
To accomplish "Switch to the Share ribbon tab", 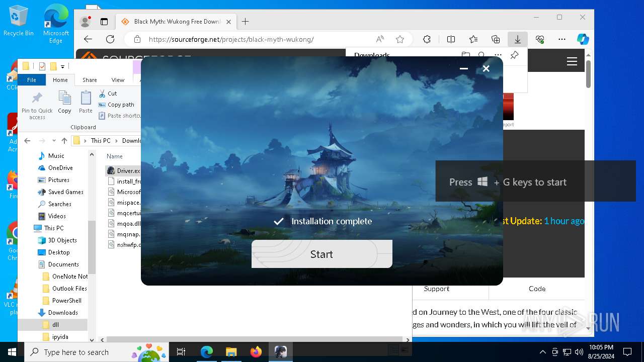I will click(x=90, y=79).
